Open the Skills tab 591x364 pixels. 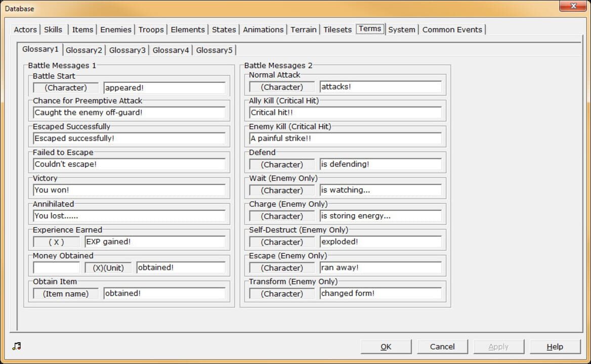53,29
